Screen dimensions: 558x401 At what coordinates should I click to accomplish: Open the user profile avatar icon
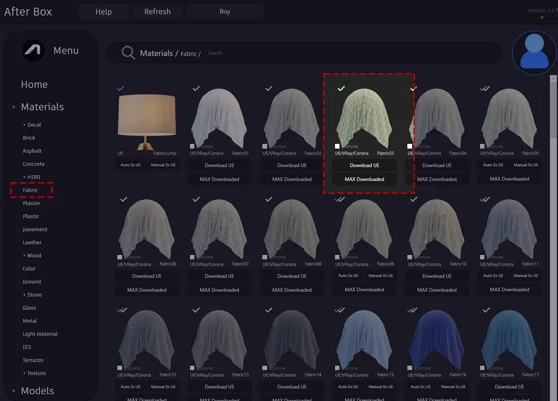(534, 53)
